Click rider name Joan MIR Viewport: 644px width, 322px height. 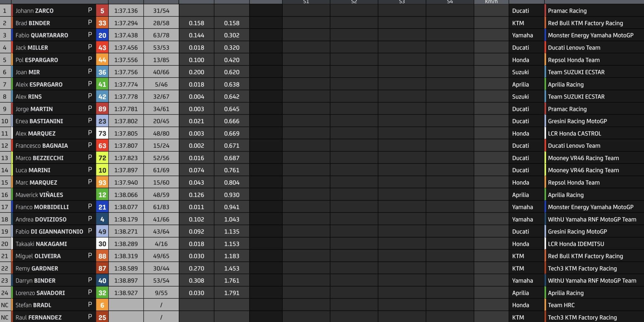[28, 72]
